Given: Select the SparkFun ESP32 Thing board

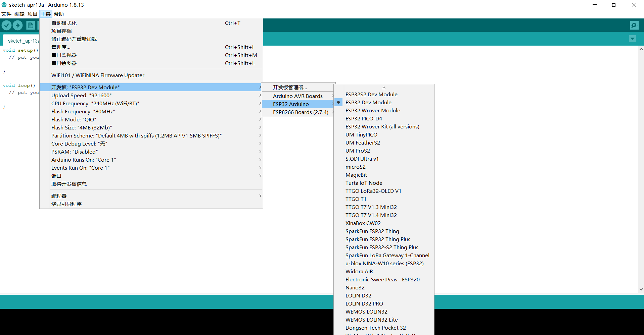Looking at the screenshot, I should [372, 231].
